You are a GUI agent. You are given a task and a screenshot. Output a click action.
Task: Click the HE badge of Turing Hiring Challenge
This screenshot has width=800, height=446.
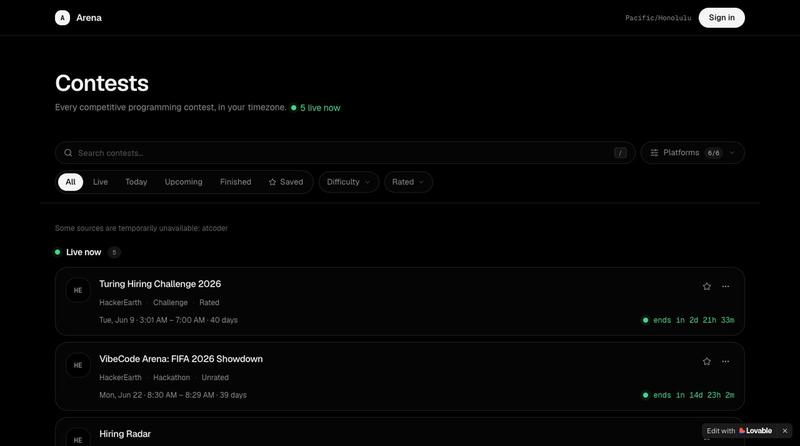(78, 290)
